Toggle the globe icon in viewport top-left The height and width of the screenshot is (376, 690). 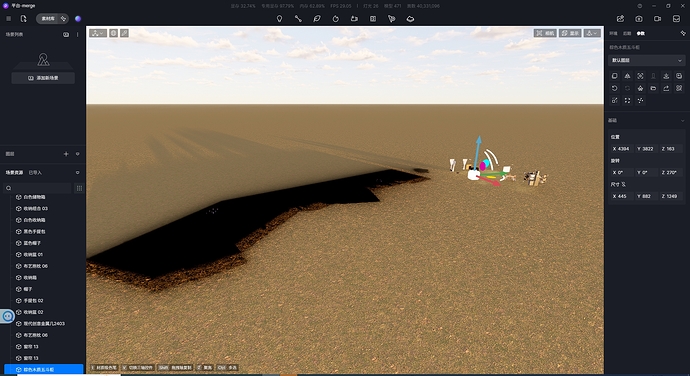click(x=114, y=33)
